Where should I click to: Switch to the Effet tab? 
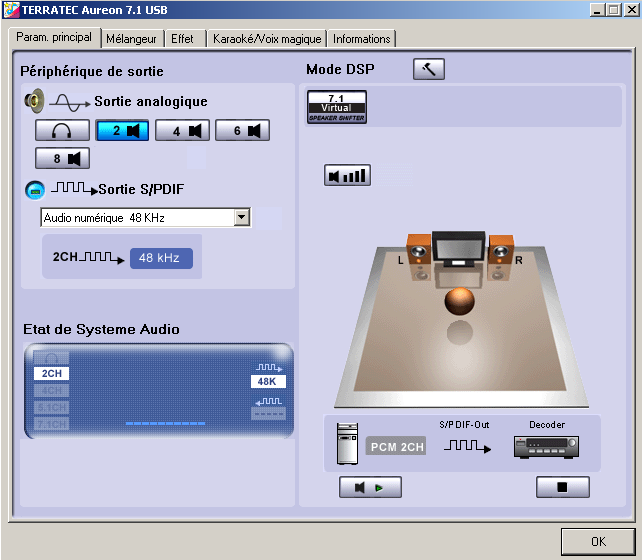click(182, 39)
